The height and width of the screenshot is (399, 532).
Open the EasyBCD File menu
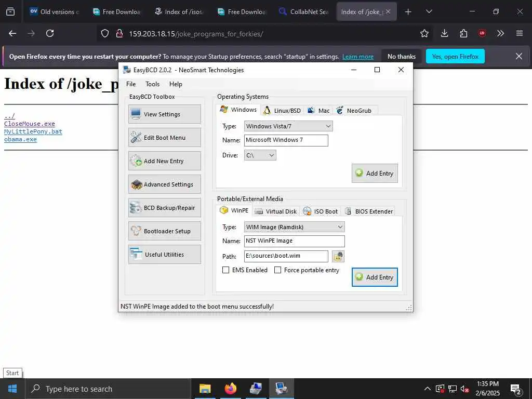[131, 84]
